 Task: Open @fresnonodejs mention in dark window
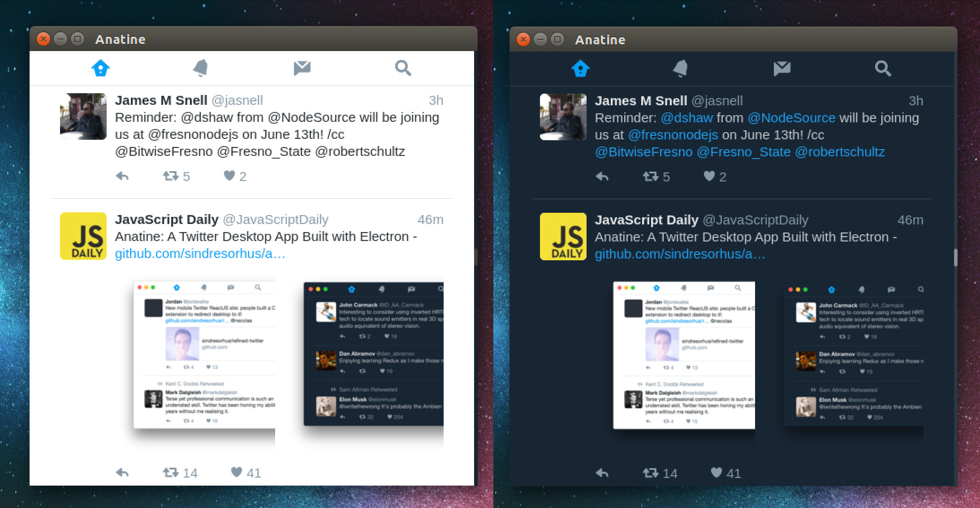point(673,135)
